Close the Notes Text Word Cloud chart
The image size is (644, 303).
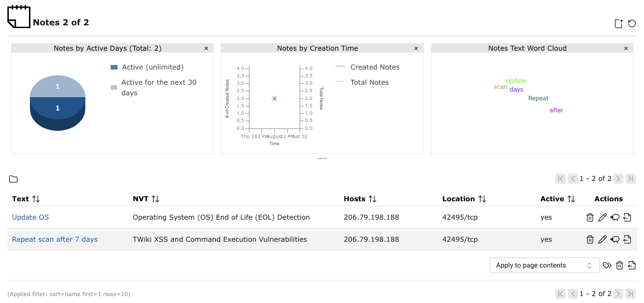coord(626,48)
